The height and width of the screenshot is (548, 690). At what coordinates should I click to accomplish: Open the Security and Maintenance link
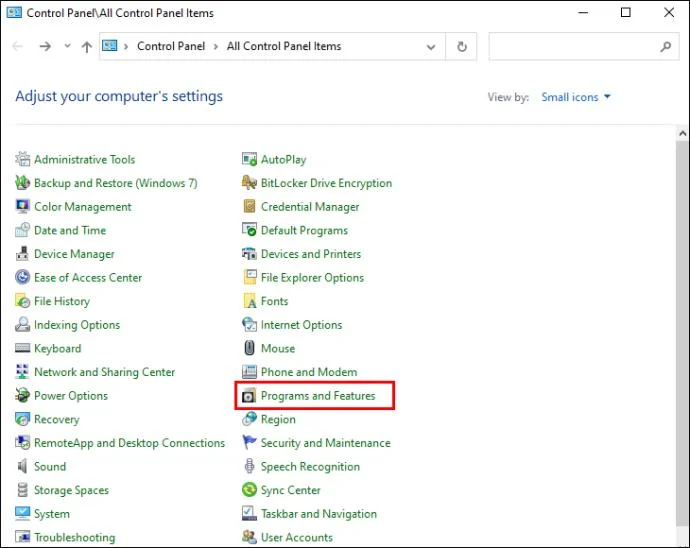coord(326,443)
